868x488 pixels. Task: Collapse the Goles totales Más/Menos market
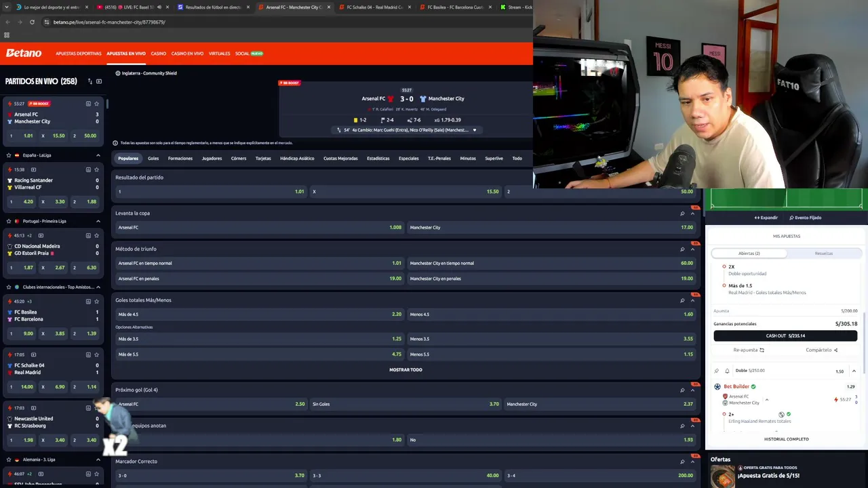click(x=692, y=300)
